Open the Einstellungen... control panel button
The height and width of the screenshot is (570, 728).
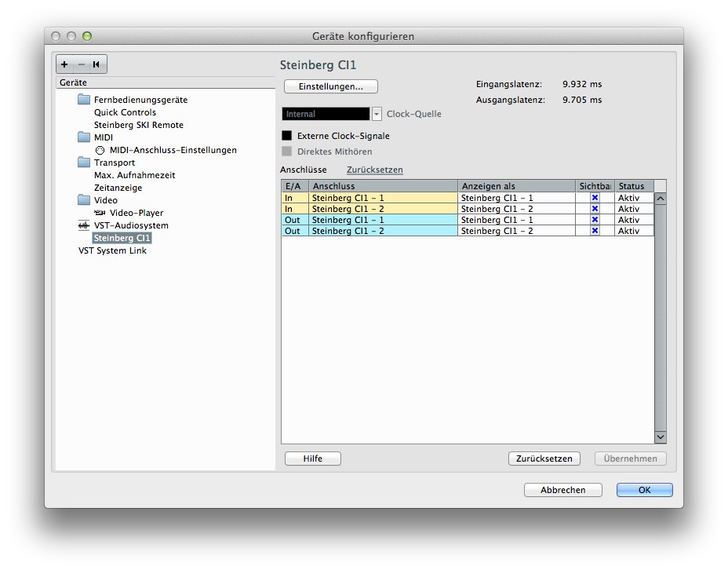330,86
